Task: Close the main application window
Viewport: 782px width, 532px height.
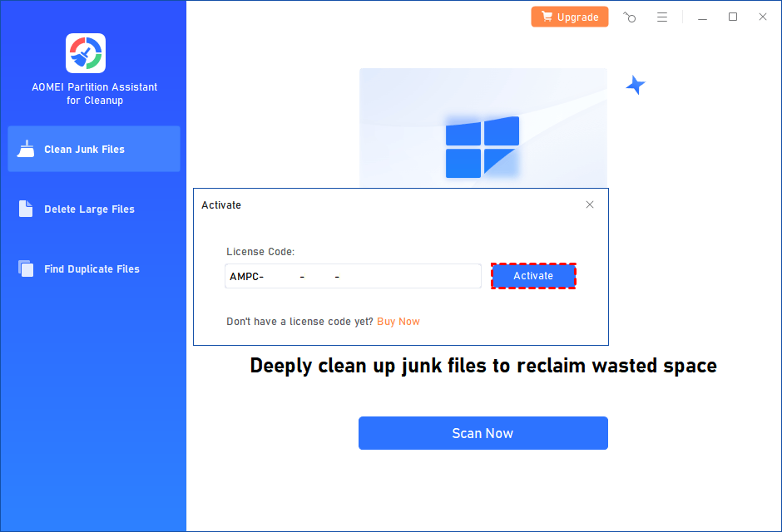Action: click(x=763, y=17)
